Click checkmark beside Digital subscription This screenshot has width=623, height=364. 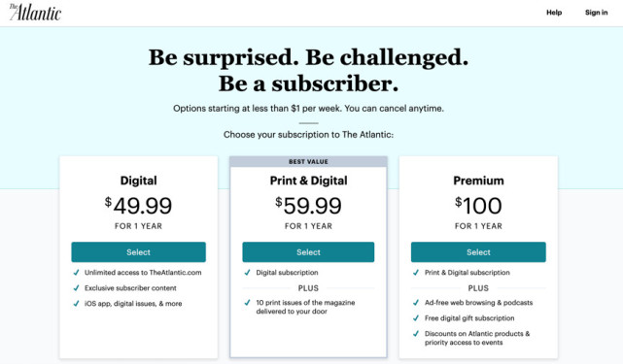pos(247,273)
